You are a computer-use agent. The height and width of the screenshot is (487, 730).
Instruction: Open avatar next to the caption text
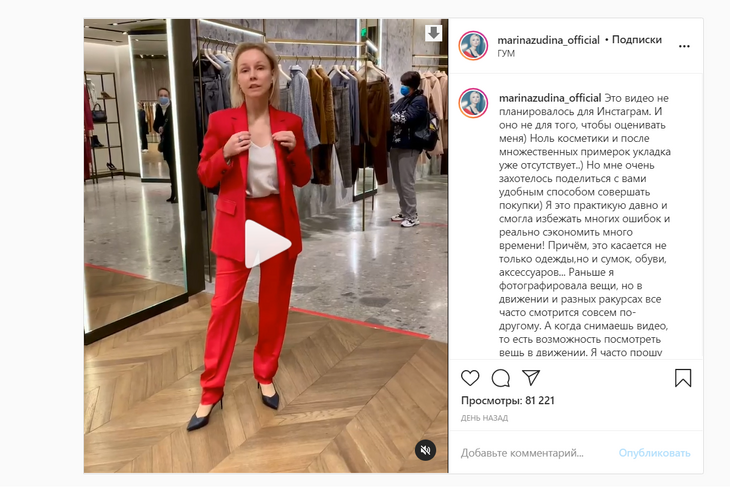pyautogui.click(x=473, y=103)
